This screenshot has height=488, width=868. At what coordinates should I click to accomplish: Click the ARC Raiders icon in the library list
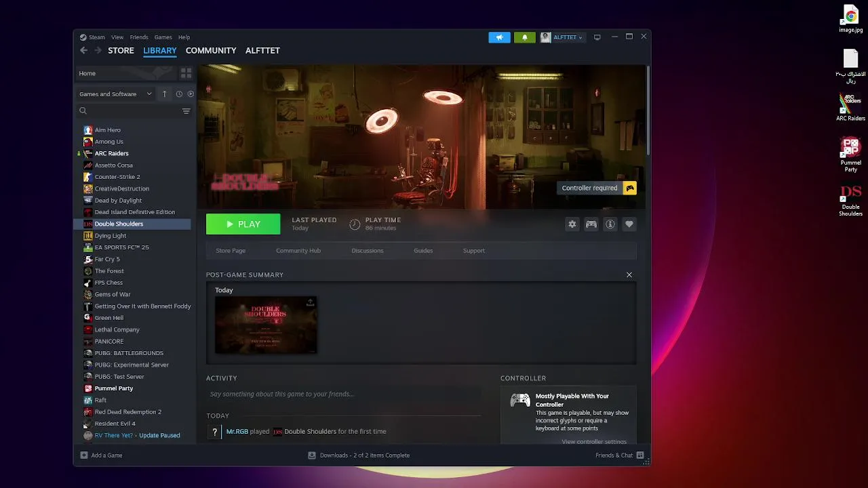88,153
